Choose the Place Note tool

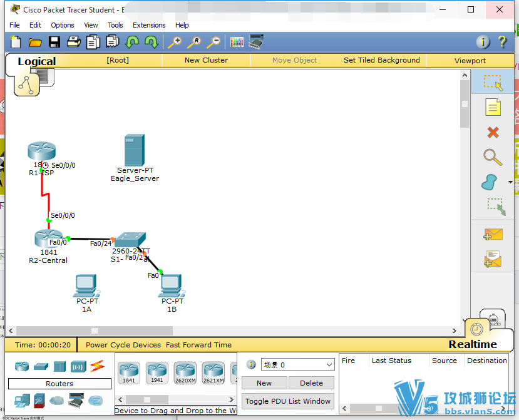493,107
